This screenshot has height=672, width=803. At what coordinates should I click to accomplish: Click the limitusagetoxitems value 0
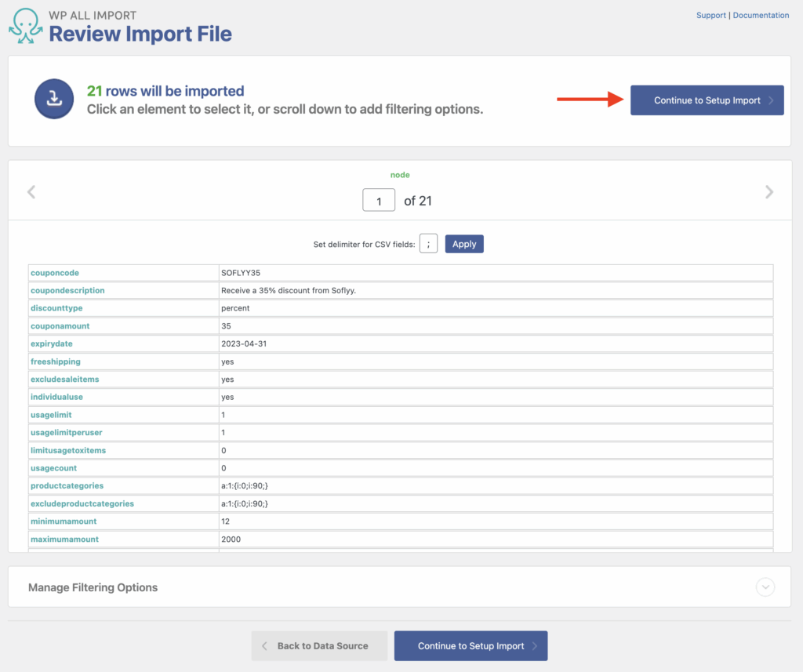pyautogui.click(x=223, y=450)
